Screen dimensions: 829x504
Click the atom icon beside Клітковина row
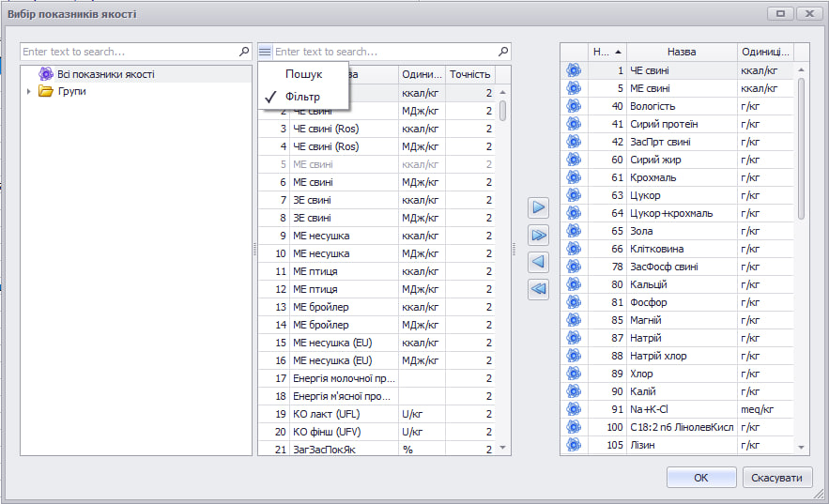coord(574,249)
